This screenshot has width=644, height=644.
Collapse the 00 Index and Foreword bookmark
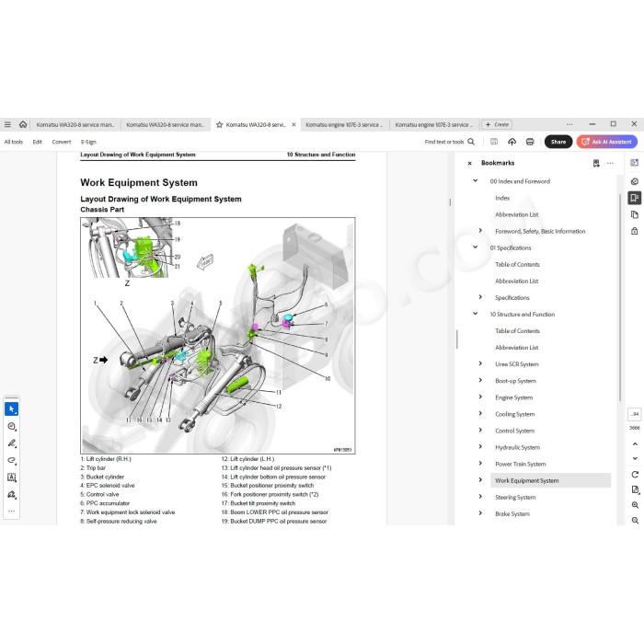pyautogui.click(x=476, y=180)
